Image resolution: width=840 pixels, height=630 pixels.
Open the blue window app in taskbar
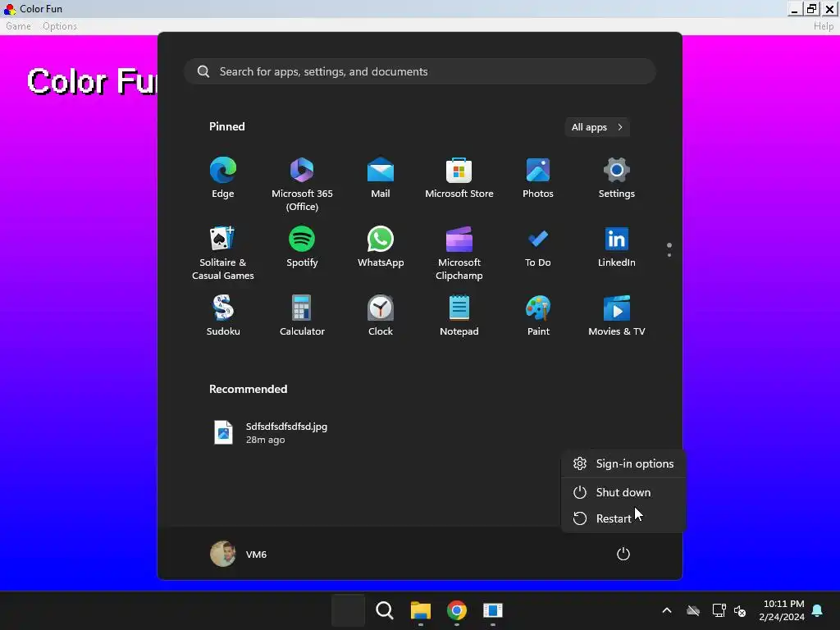tap(493, 610)
